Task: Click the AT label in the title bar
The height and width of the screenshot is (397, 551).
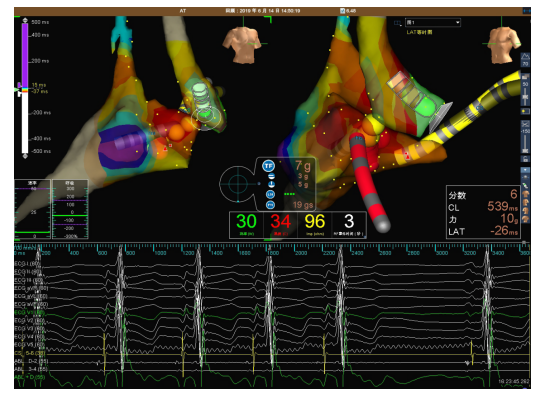Action: [x=183, y=11]
